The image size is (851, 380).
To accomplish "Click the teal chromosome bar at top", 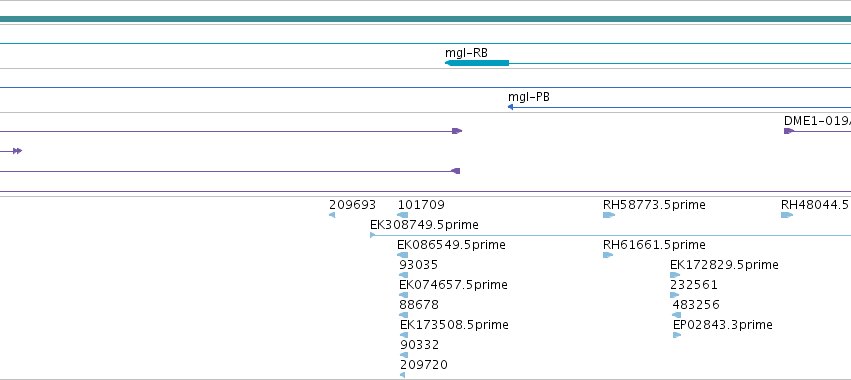I will 426,20.
